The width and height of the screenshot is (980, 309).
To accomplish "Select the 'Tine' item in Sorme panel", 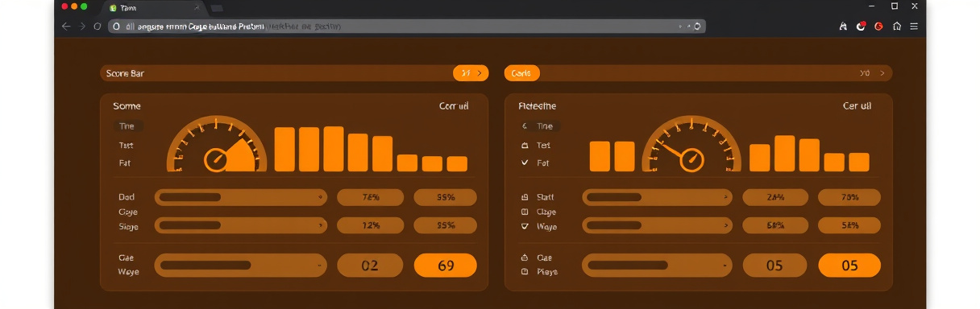I will pyautogui.click(x=127, y=126).
